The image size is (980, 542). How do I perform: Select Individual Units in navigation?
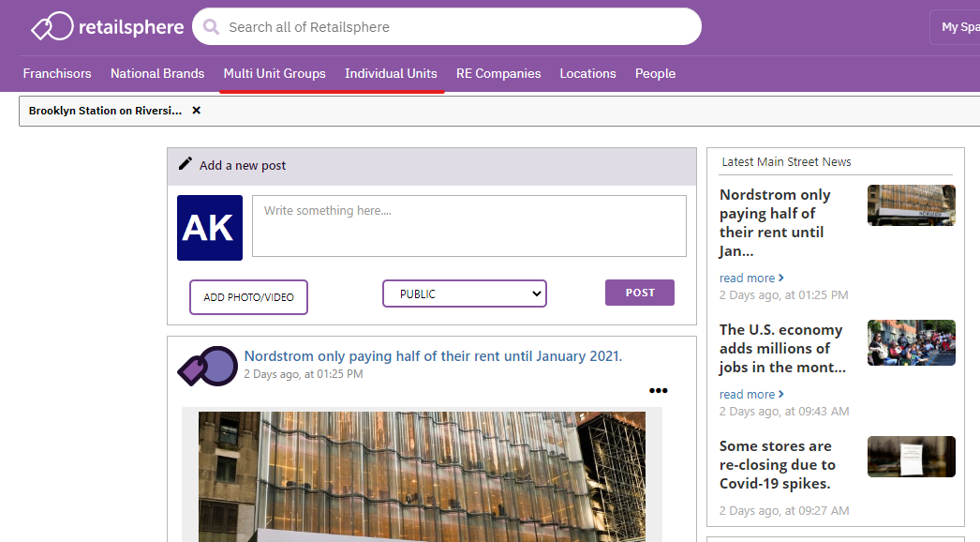391,73
